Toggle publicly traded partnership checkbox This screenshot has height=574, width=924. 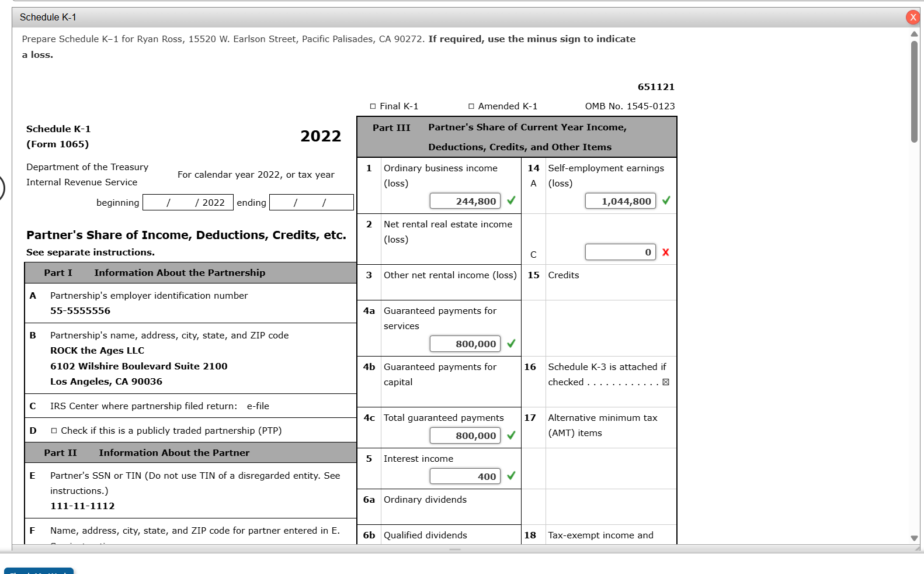54,431
